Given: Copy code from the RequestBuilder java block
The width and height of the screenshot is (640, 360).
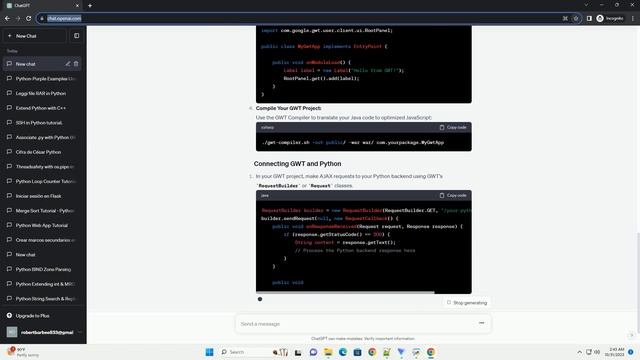Looking at the screenshot, I should 453,196.
